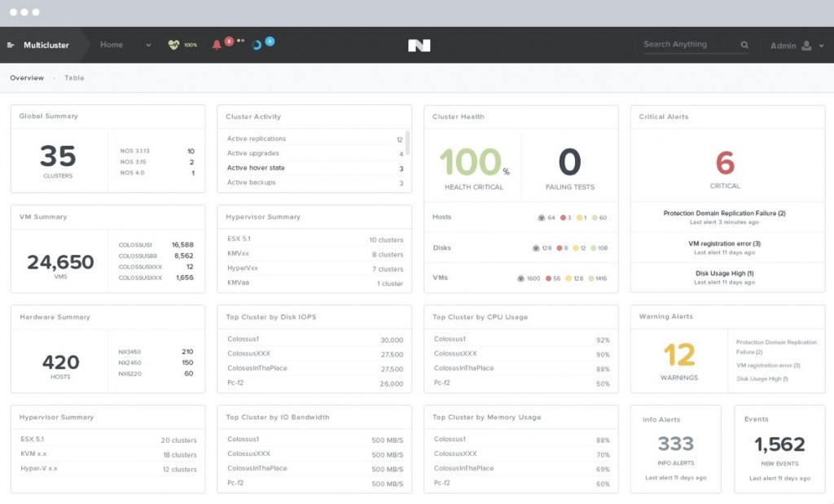Click the Search Anything input field

[688, 45]
